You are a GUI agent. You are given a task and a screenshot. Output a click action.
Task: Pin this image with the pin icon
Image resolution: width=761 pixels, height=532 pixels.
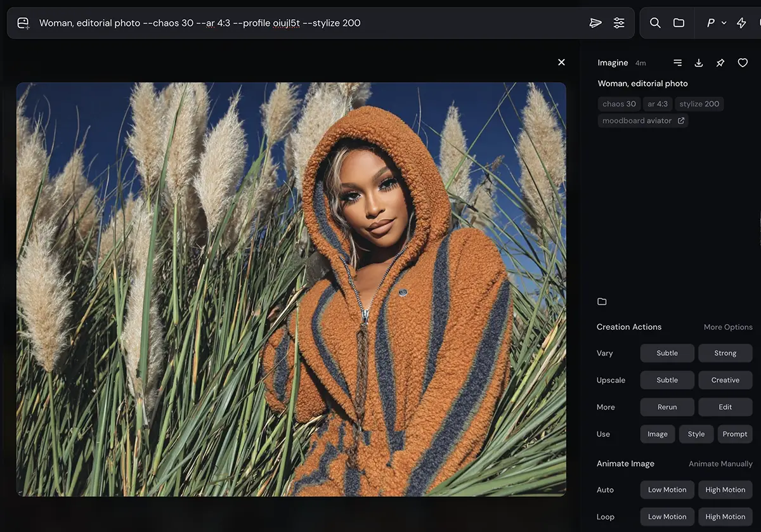click(x=720, y=63)
